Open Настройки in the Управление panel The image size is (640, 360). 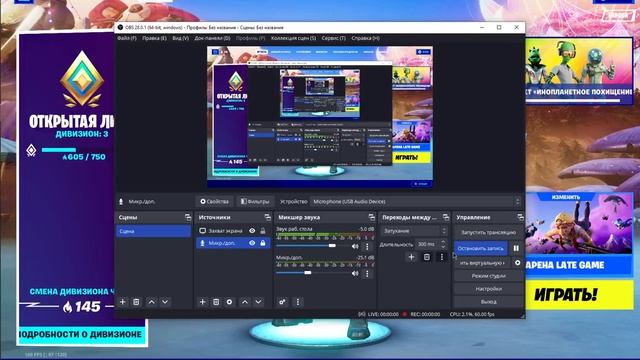pyautogui.click(x=488, y=289)
